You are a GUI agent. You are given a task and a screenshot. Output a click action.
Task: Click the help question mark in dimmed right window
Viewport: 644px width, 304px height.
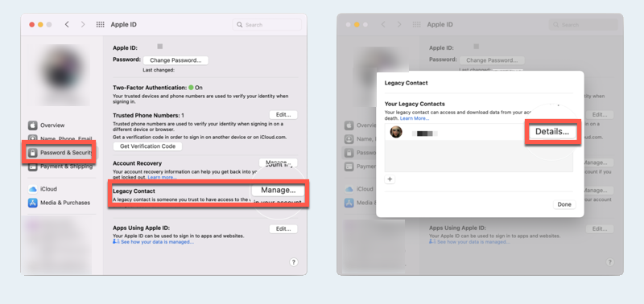pos(610,262)
